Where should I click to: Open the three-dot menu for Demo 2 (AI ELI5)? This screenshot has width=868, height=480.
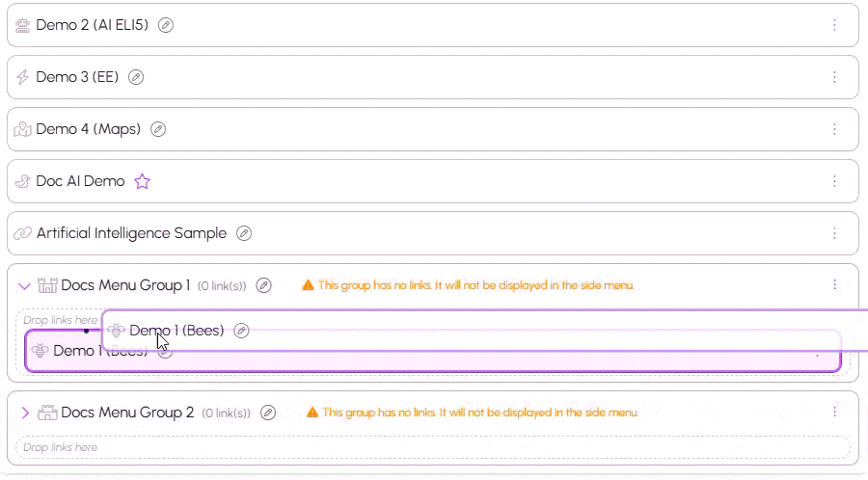(835, 25)
